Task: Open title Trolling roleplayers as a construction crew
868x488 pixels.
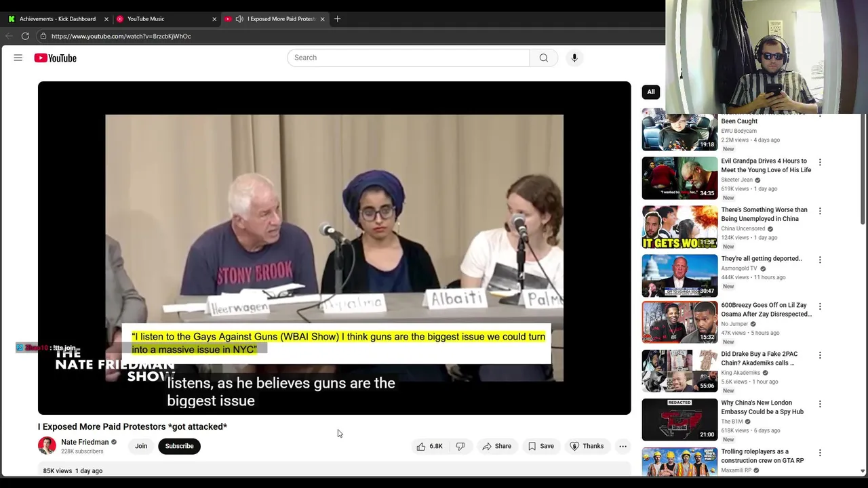Action: 762,455
